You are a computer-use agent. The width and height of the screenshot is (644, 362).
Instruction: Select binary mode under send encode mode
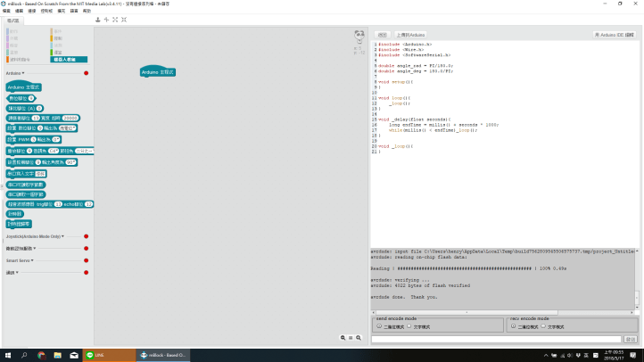[x=378, y=326]
